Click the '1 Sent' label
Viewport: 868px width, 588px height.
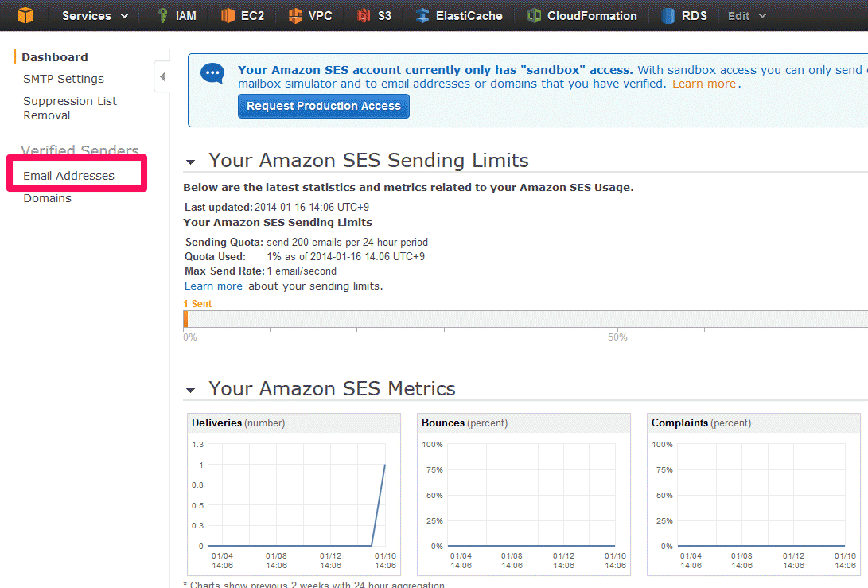click(197, 303)
